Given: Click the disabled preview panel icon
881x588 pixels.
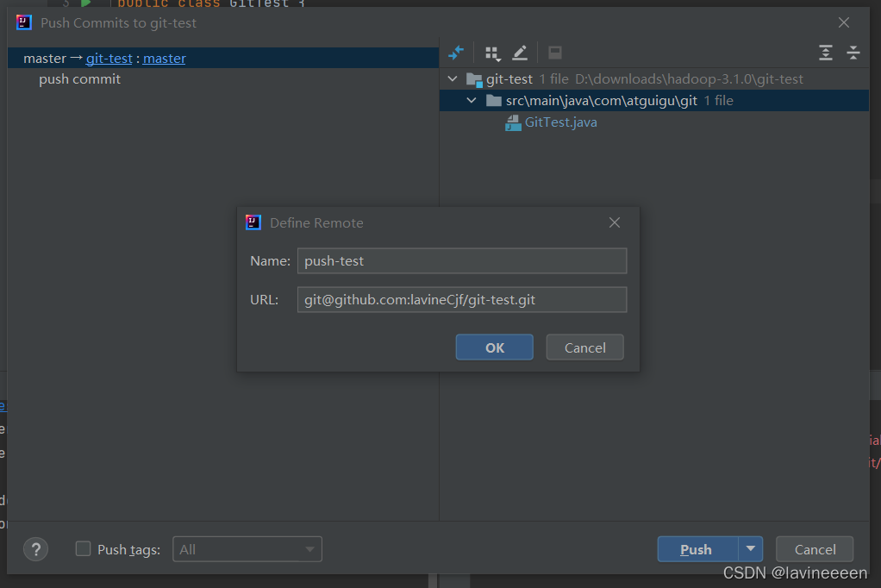Looking at the screenshot, I should point(555,53).
